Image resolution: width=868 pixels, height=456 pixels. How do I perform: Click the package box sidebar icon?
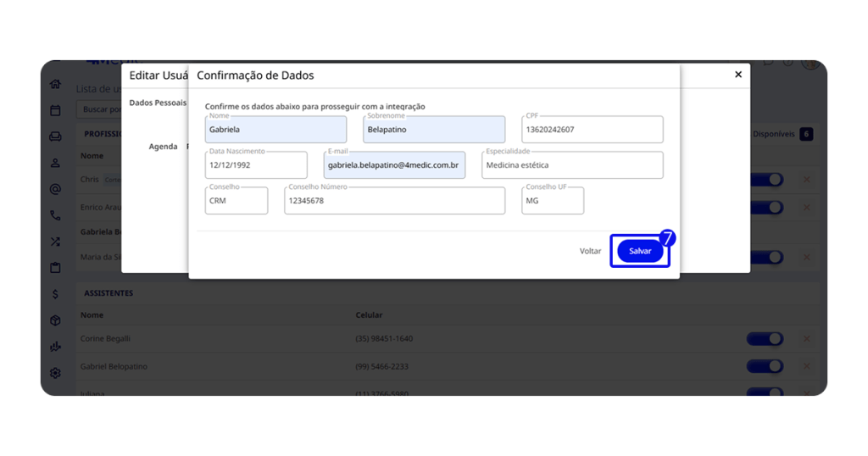click(x=55, y=320)
